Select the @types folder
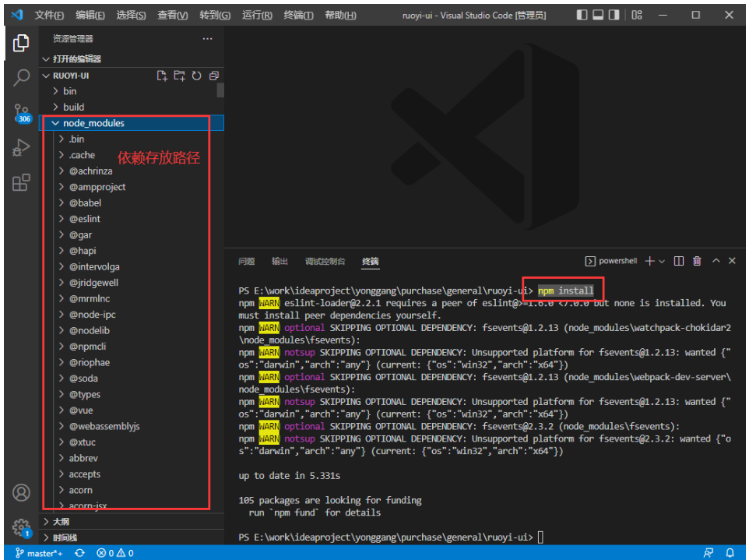The width and height of the screenshot is (749, 560). [132, 394]
